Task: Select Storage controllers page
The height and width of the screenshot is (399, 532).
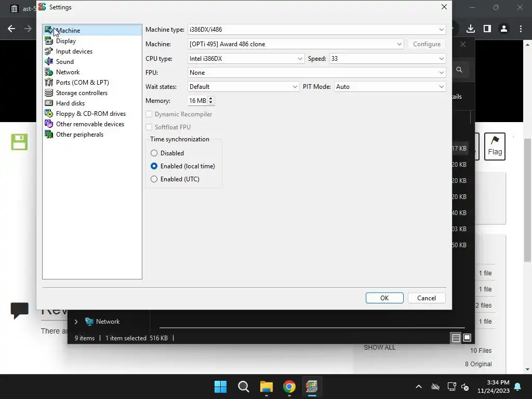Action: tap(82, 92)
